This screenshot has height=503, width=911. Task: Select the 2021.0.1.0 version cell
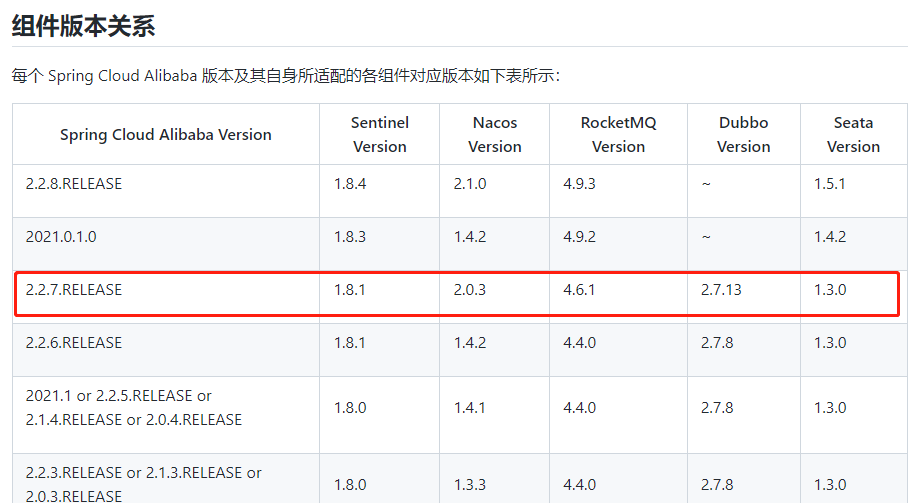click(61, 237)
